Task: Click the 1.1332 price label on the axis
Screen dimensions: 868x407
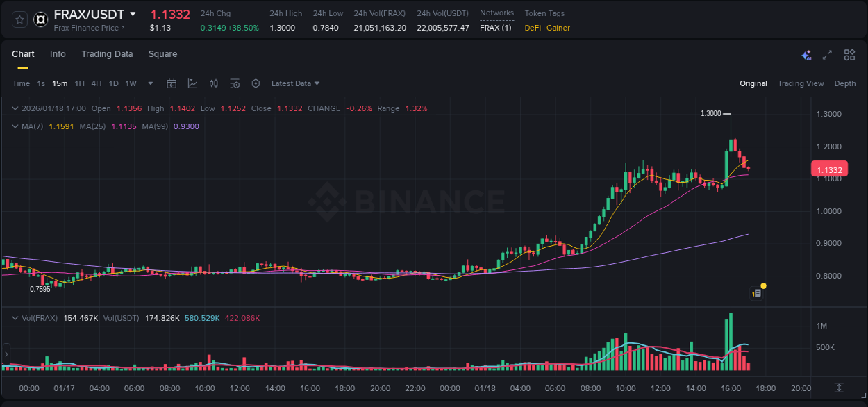Action: coord(830,169)
